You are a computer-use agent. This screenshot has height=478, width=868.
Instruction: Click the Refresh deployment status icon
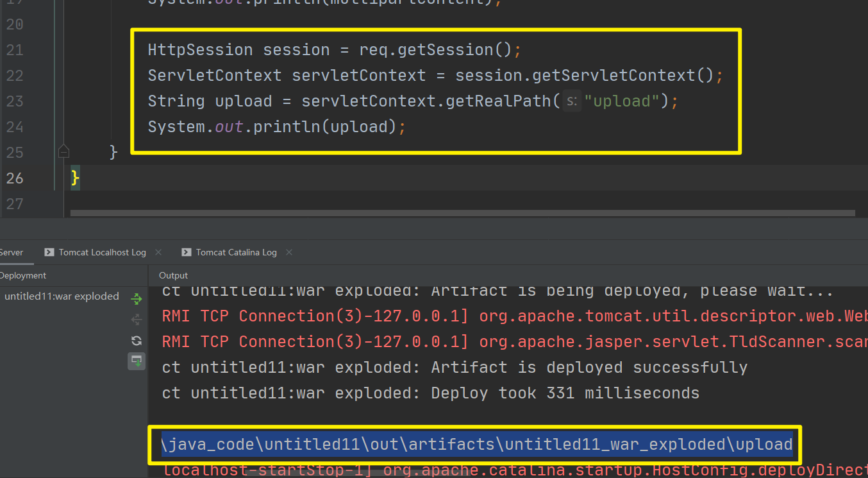pos(137,341)
